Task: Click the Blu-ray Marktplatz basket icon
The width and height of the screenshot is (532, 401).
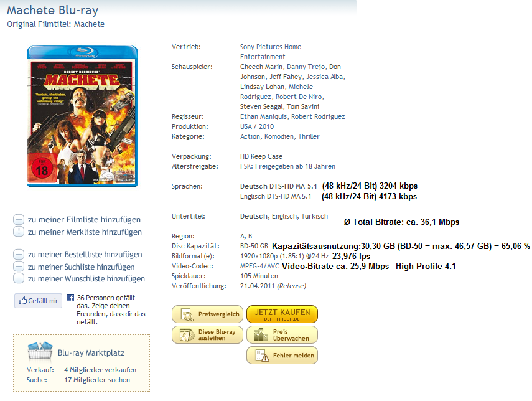Action: coord(40,351)
